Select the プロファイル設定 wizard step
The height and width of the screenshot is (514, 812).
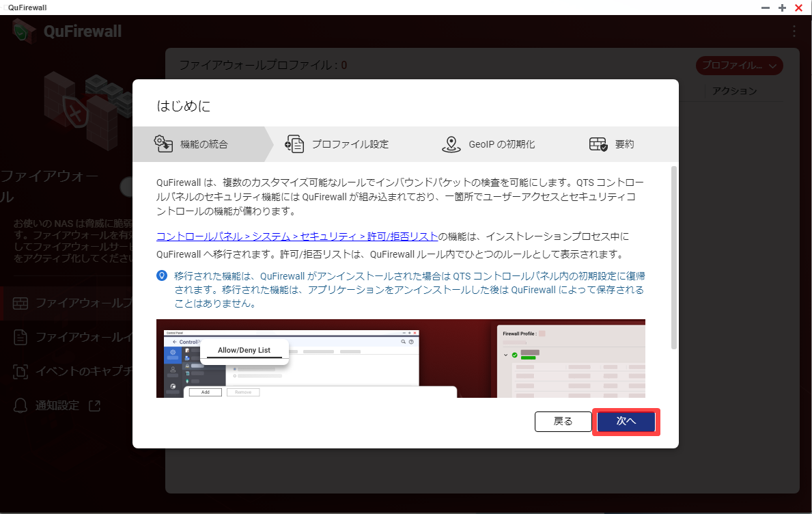coord(337,144)
